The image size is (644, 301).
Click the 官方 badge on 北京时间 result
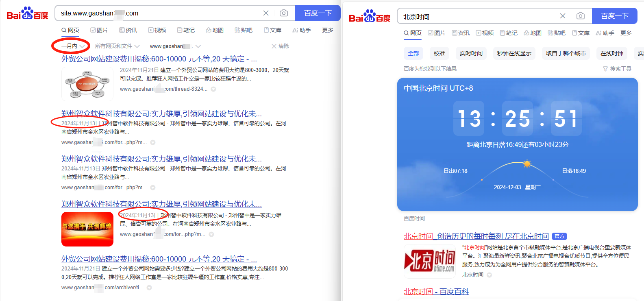559,236
